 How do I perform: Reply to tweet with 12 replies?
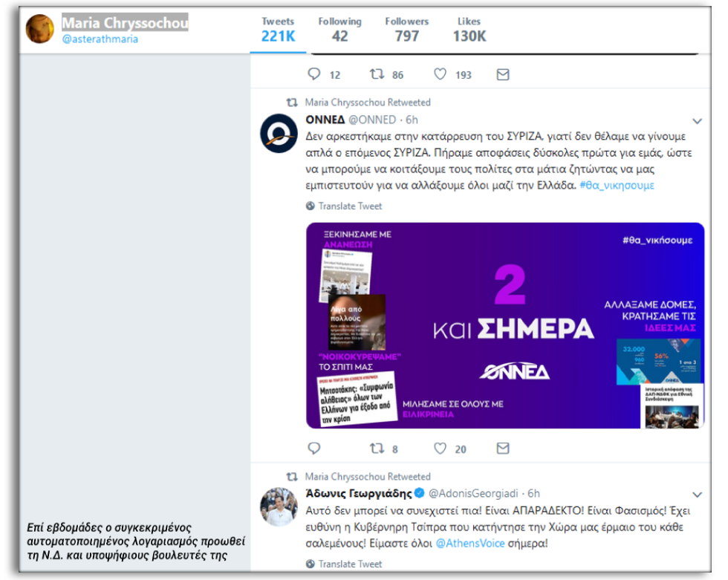pyautogui.click(x=314, y=74)
